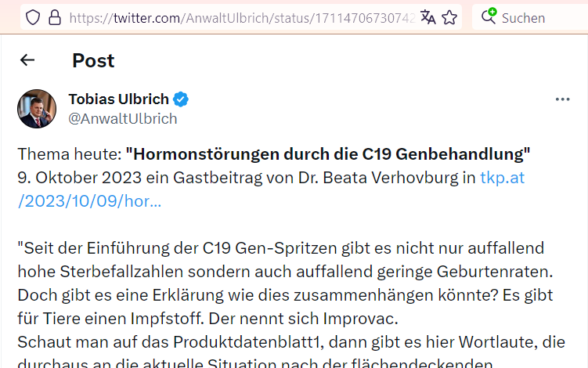The width and height of the screenshot is (588, 368).
Task: Open the three-dot more options menu
Action: [x=562, y=99]
